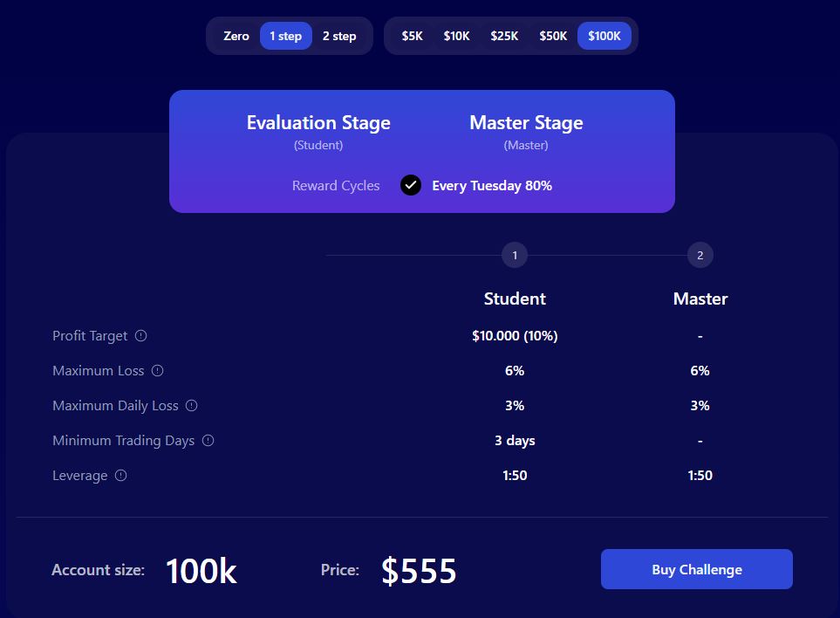Switch to the 2 step challenge mode
Viewport: 840px width, 618px height.
click(x=339, y=36)
